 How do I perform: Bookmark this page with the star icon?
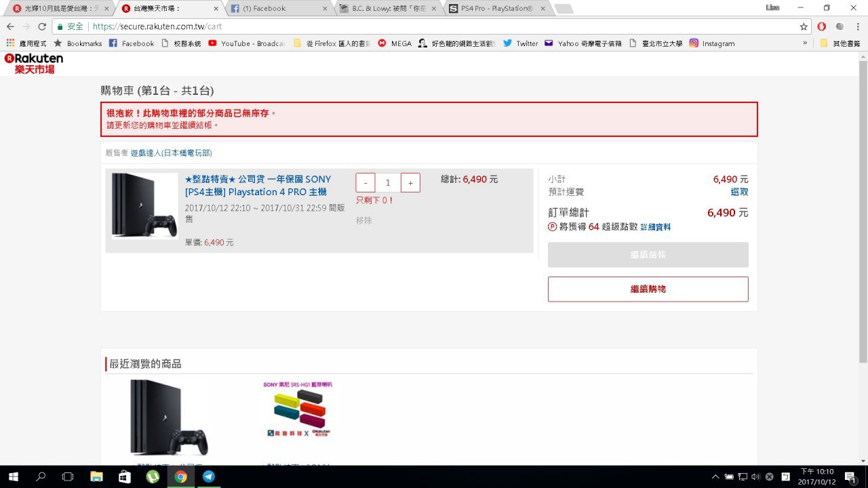804,26
